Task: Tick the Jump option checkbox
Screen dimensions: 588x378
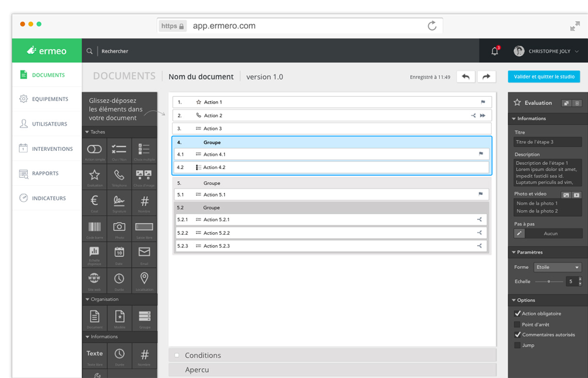Action: pos(518,346)
